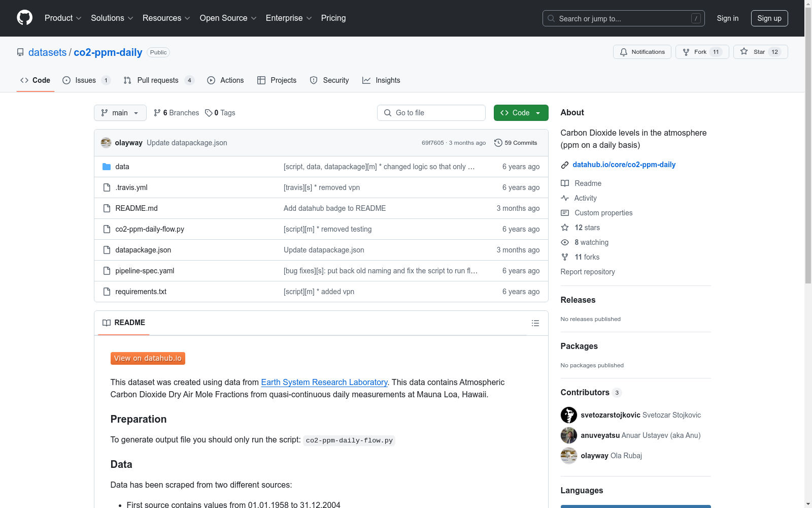Click Report repository link

[x=588, y=272]
